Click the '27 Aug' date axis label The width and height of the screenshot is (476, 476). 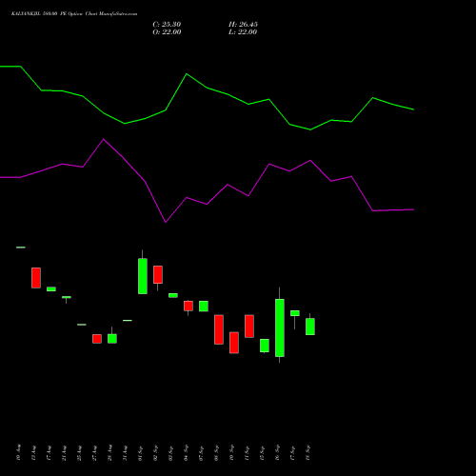tap(94, 453)
